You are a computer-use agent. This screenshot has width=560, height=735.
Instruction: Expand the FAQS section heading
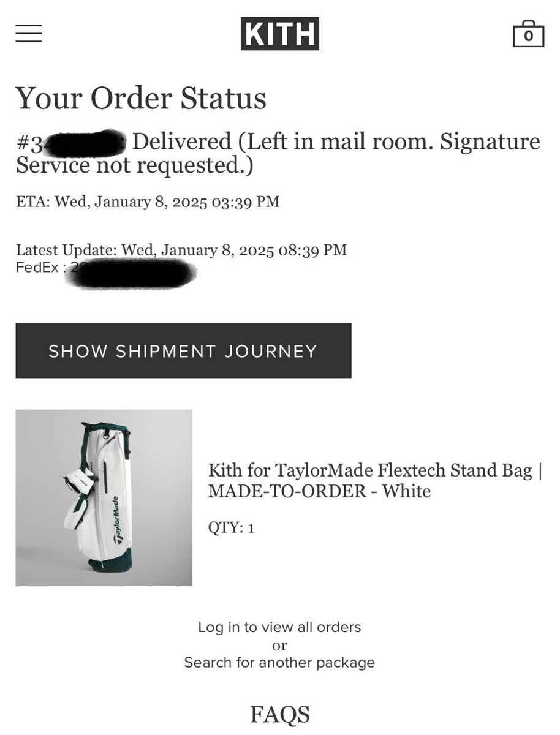click(279, 714)
